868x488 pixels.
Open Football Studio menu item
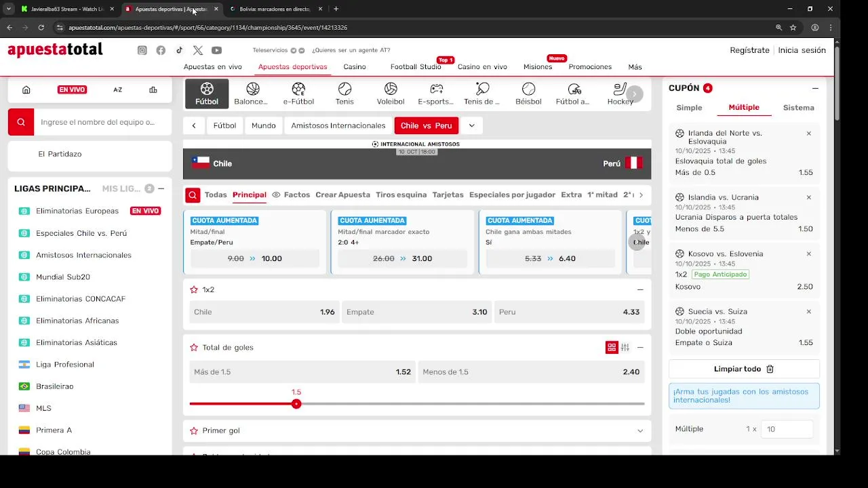[416, 67]
